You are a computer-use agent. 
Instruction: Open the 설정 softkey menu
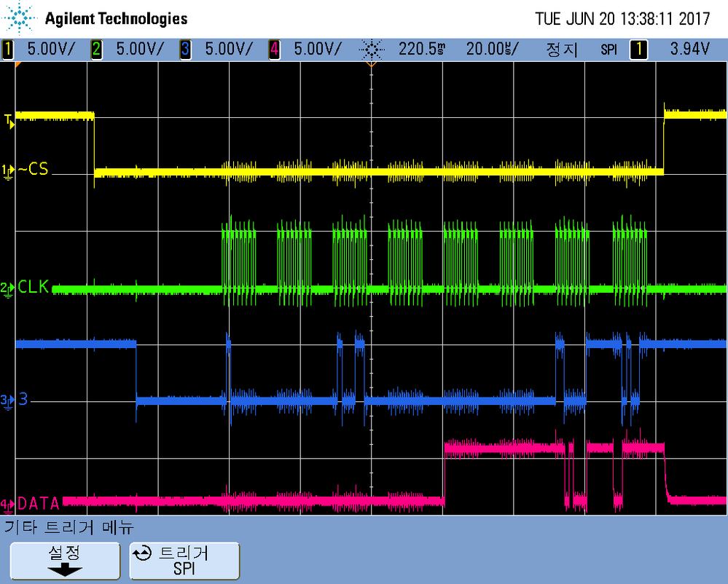(65, 561)
